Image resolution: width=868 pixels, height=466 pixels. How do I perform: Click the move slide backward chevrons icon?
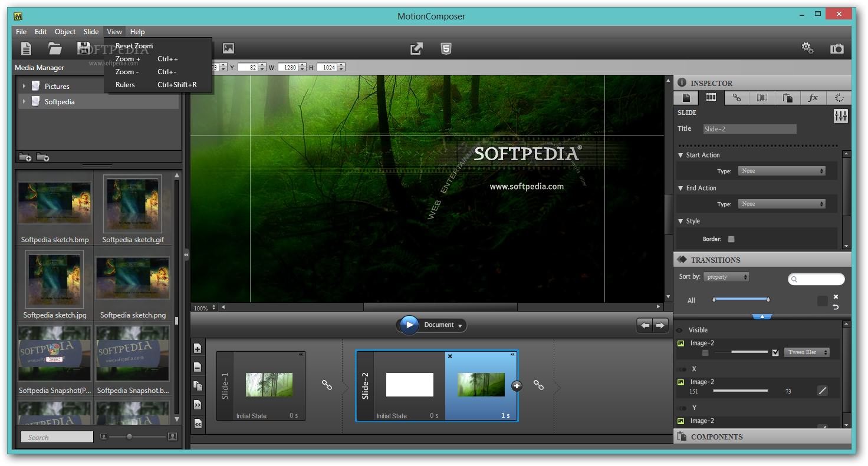[x=198, y=424]
